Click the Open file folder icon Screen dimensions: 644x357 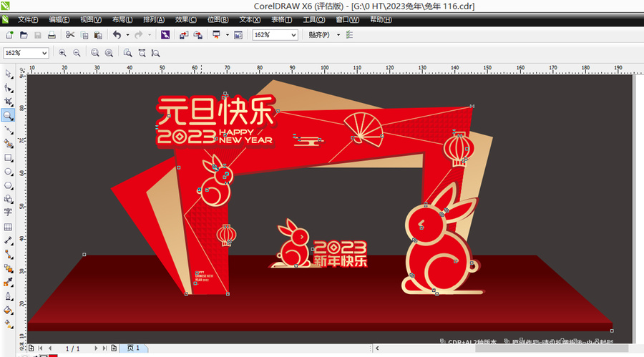tap(24, 35)
